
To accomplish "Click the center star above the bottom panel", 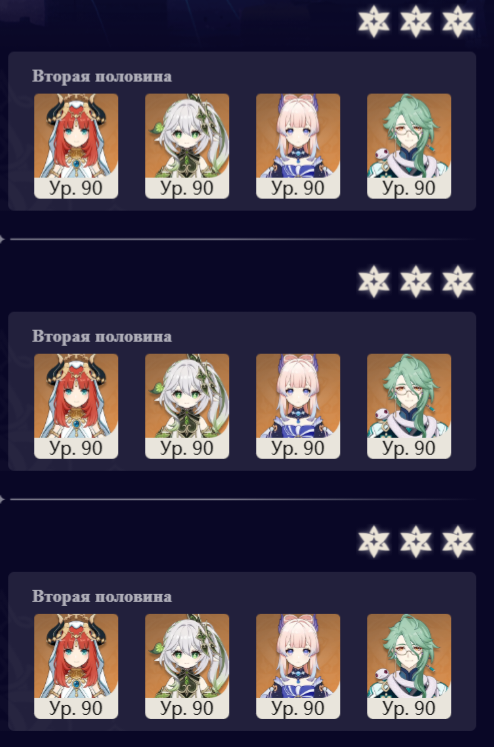I will [x=416, y=542].
